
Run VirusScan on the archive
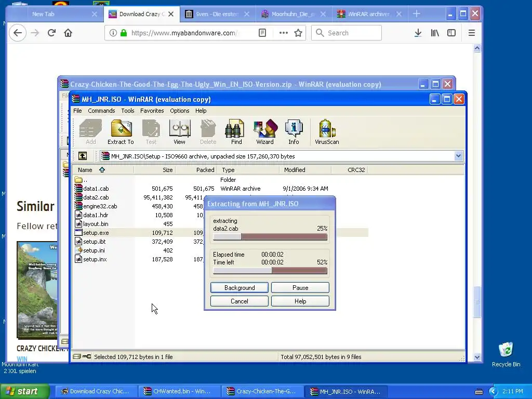point(327,132)
